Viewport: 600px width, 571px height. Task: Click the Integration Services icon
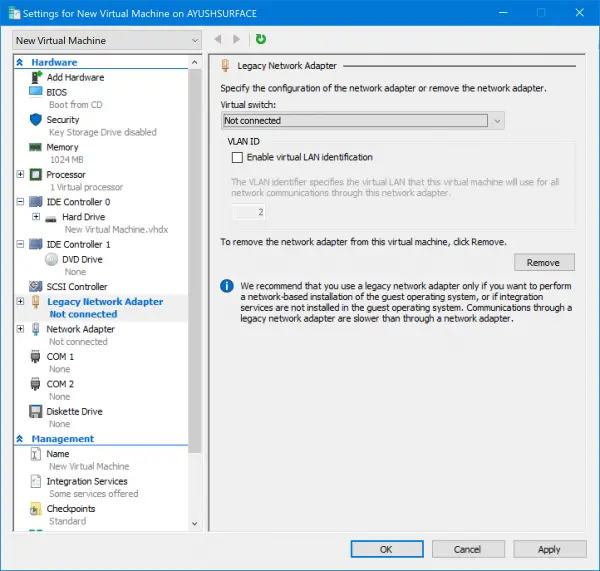click(x=36, y=481)
